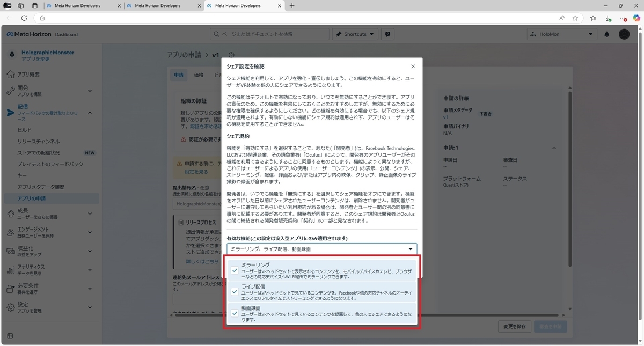
Task: Click the Meta Horizon logo
Action: (28, 34)
